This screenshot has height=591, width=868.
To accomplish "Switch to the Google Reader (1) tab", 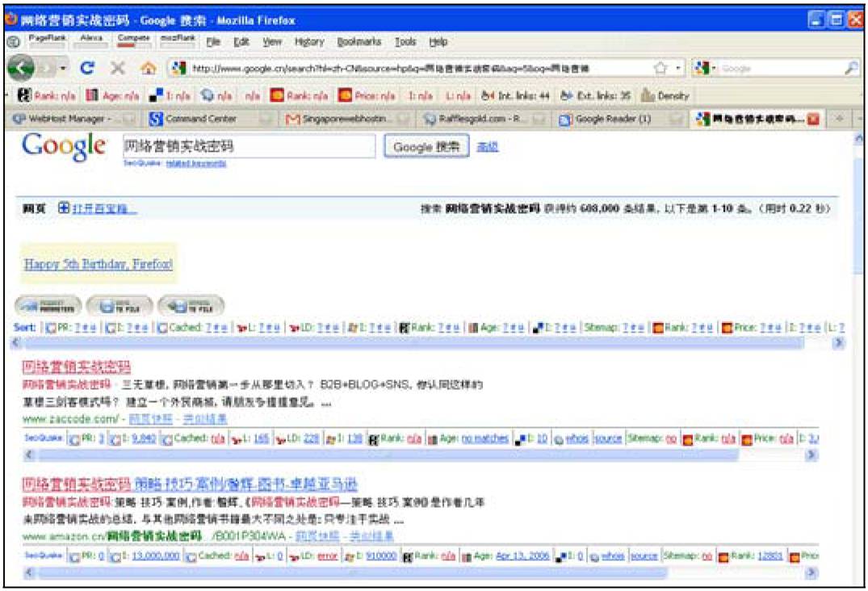I will coord(619,119).
